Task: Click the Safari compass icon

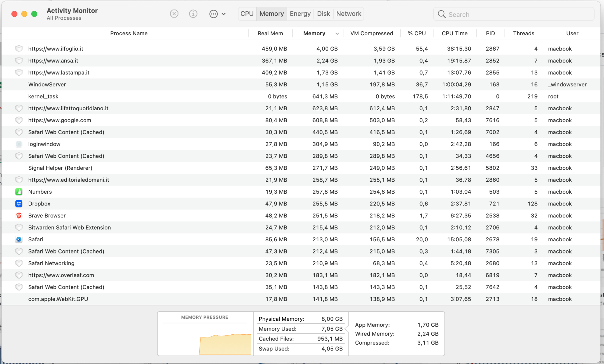Action: coord(19,240)
